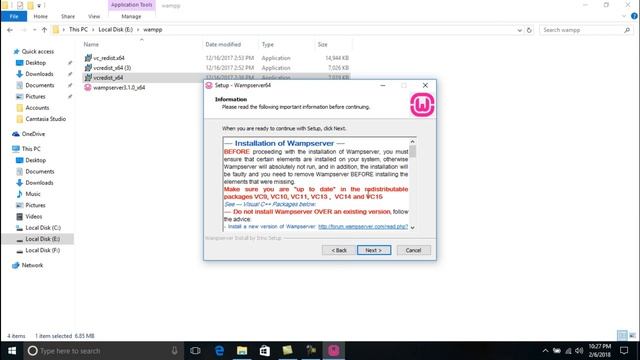
Task: Select the vcredist_x64 file
Action: point(108,78)
